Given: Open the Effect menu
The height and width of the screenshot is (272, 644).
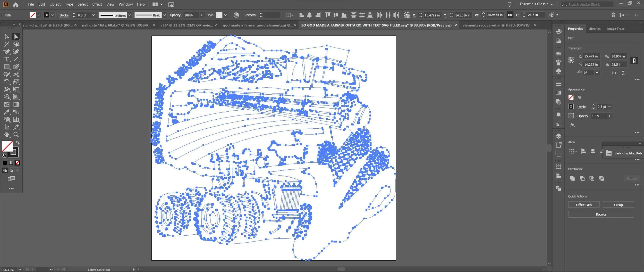Looking at the screenshot, I should click(x=97, y=4).
